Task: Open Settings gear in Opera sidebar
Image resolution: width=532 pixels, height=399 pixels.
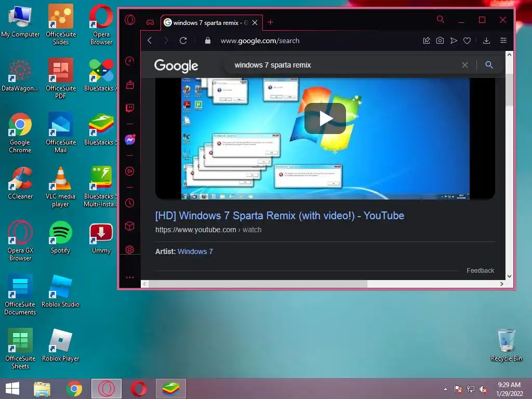Action: click(129, 249)
